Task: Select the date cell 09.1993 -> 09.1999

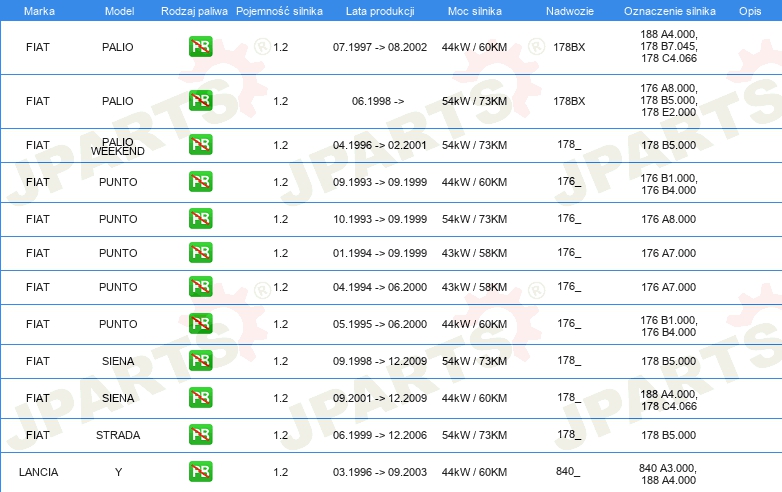Action: point(380,182)
